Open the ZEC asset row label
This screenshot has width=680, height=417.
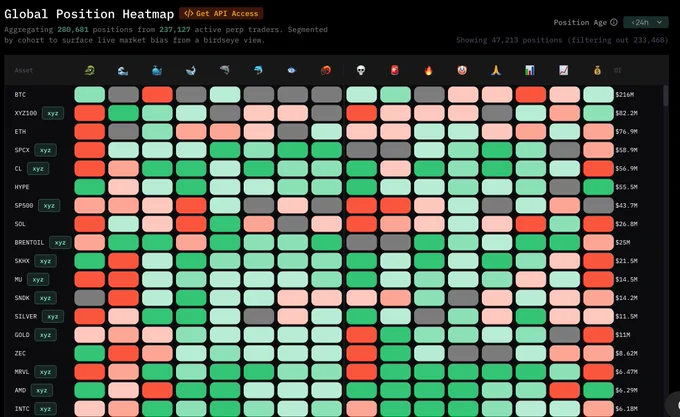pos(20,353)
